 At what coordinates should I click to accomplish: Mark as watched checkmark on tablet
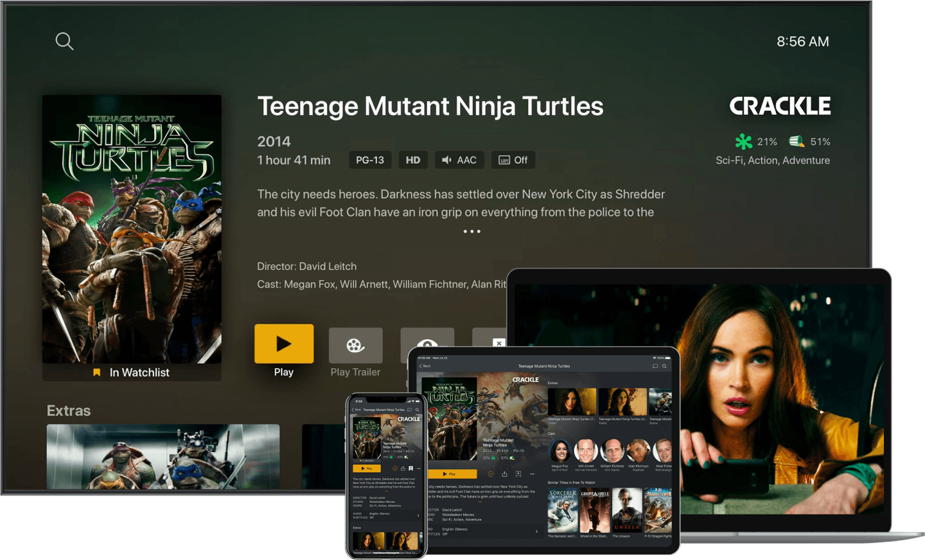point(491,474)
